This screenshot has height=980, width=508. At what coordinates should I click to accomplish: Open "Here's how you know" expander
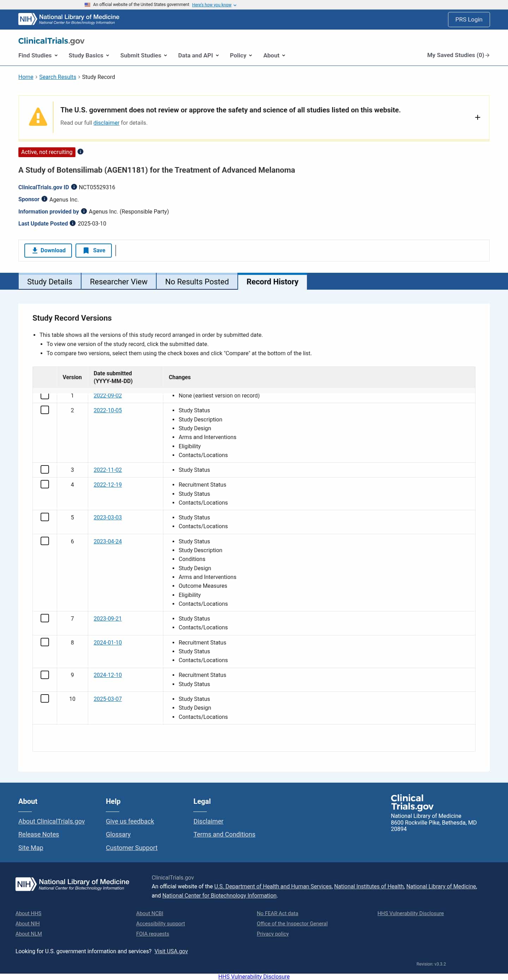pos(214,5)
